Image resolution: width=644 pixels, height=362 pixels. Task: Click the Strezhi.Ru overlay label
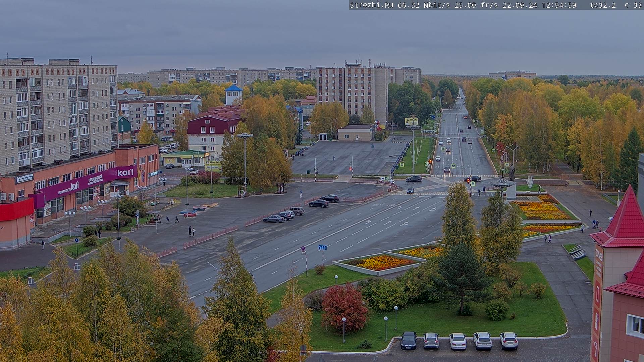(372, 5)
